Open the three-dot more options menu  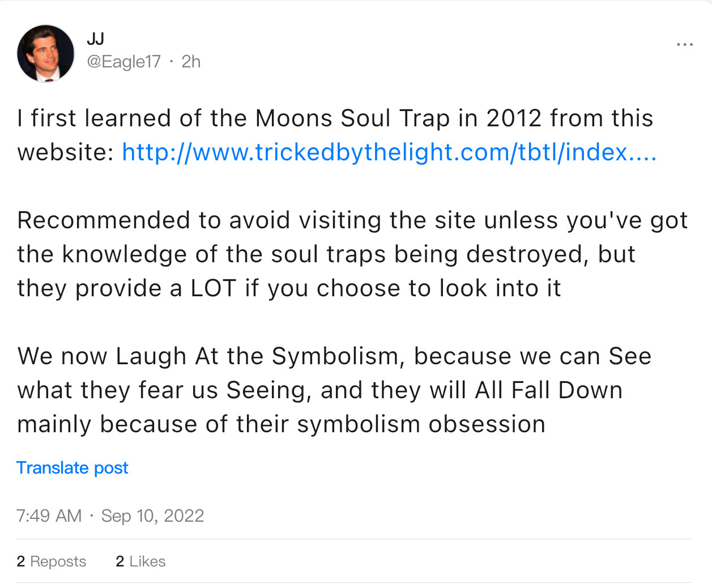(684, 45)
